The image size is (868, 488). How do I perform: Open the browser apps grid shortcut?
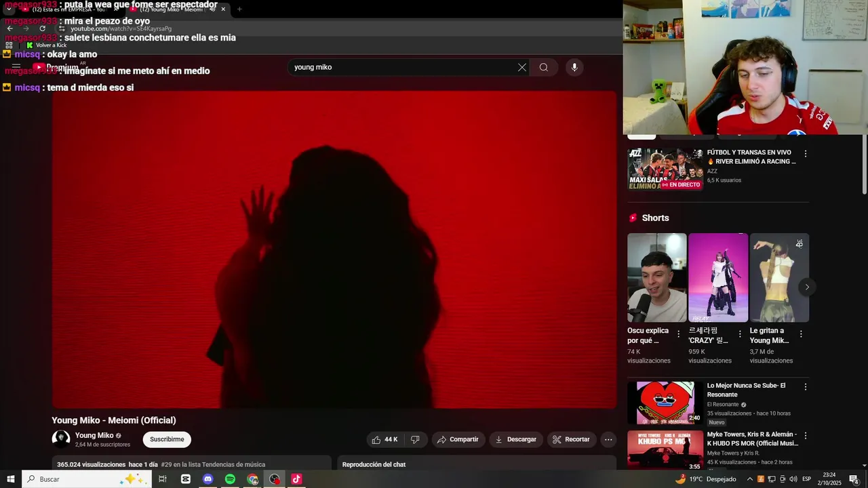tap(9, 45)
